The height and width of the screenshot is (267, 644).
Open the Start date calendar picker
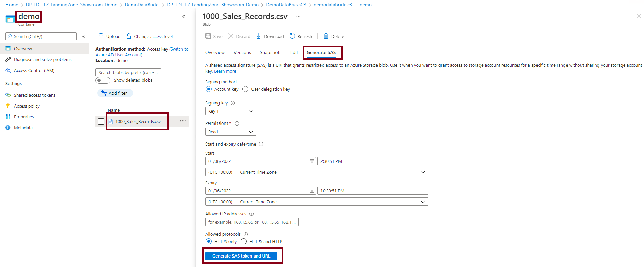click(x=312, y=161)
